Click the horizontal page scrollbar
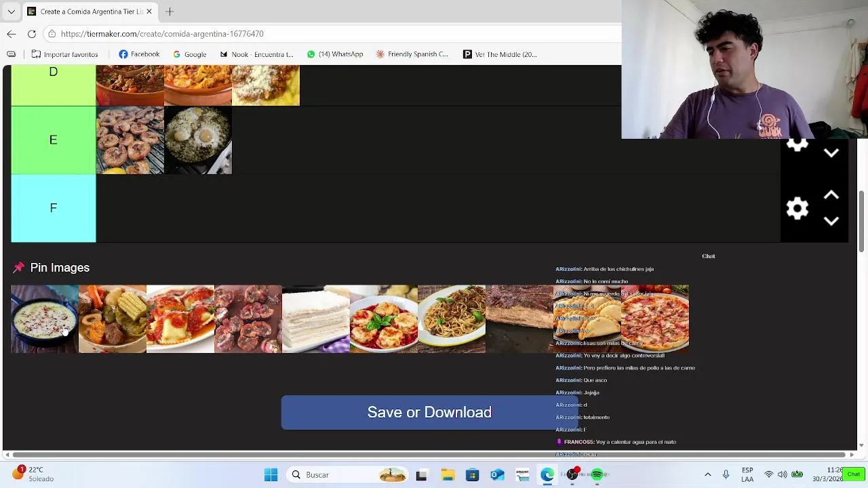The image size is (868, 488). (427, 454)
